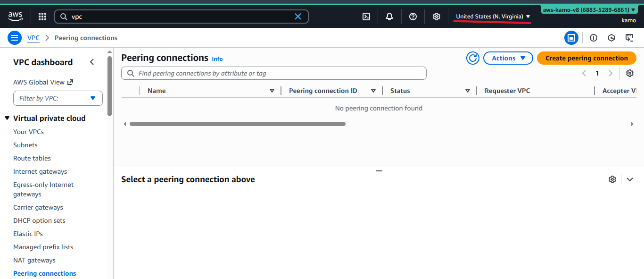Image resolution: width=644 pixels, height=279 pixels.
Task: Toggle the VPC navigation sidebar hamburger
Action: 14,38
